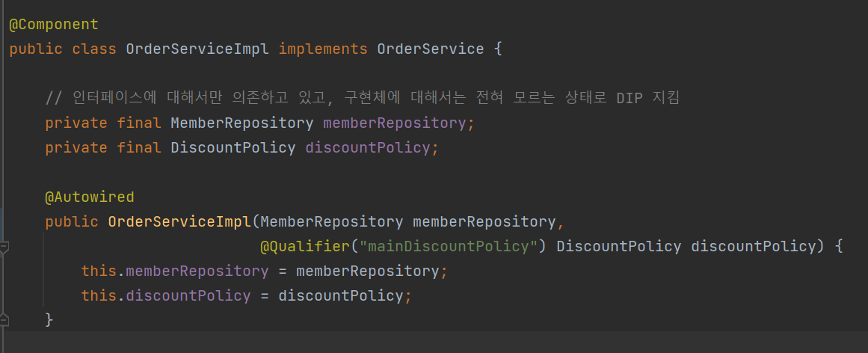The height and width of the screenshot is (353, 868).
Task: Click the @Autowired annotation
Action: coord(90,197)
